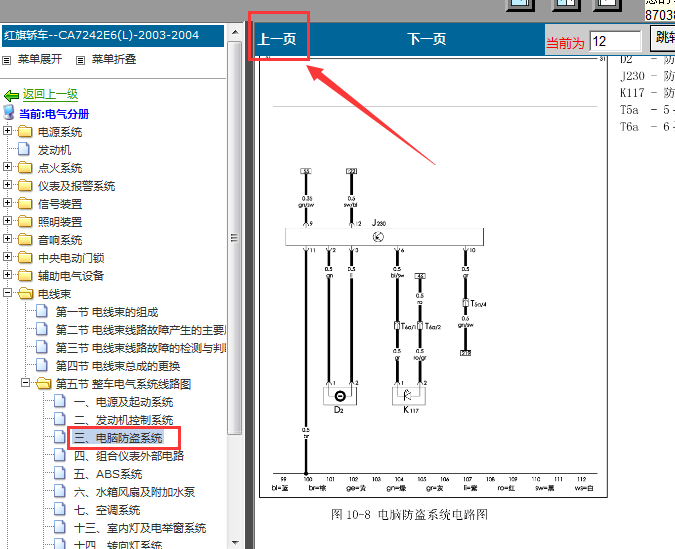The height and width of the screenshot is (549, 675).
Task: Click the green back arrow icon
Action: [11, 96]
